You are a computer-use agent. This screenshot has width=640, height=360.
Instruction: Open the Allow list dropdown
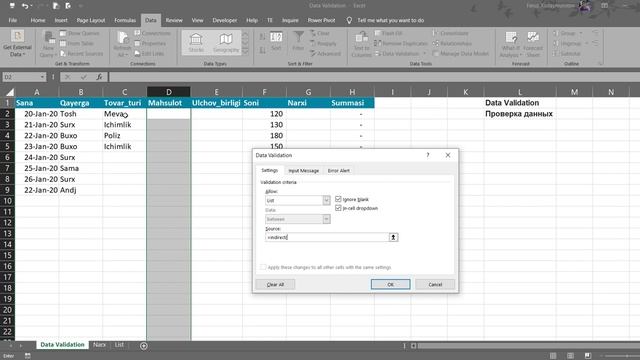coord(326,200)
